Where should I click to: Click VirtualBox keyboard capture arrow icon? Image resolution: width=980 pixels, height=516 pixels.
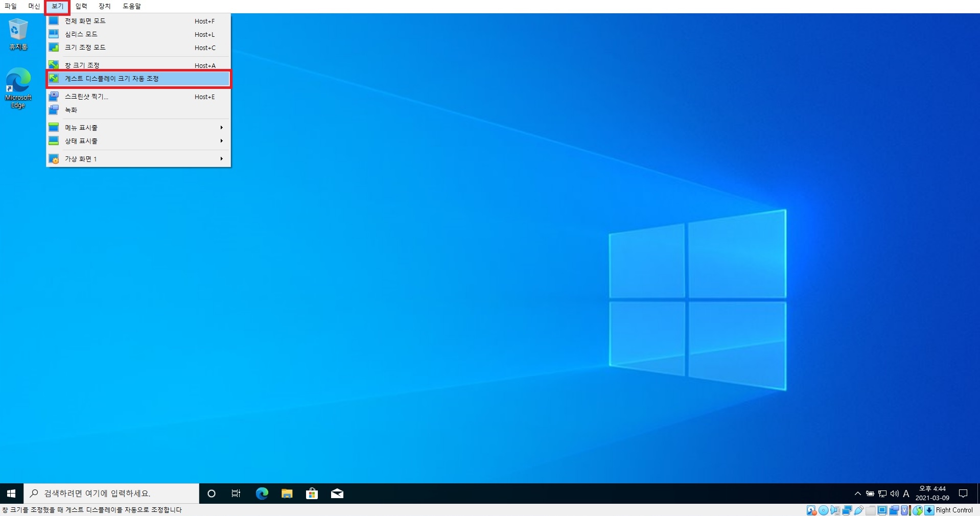click(x=929, y=510)
